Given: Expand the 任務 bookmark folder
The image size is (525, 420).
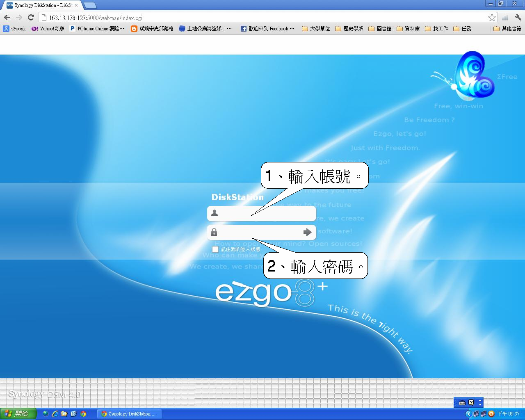Looking at the screenshot, I should (462, 29).
